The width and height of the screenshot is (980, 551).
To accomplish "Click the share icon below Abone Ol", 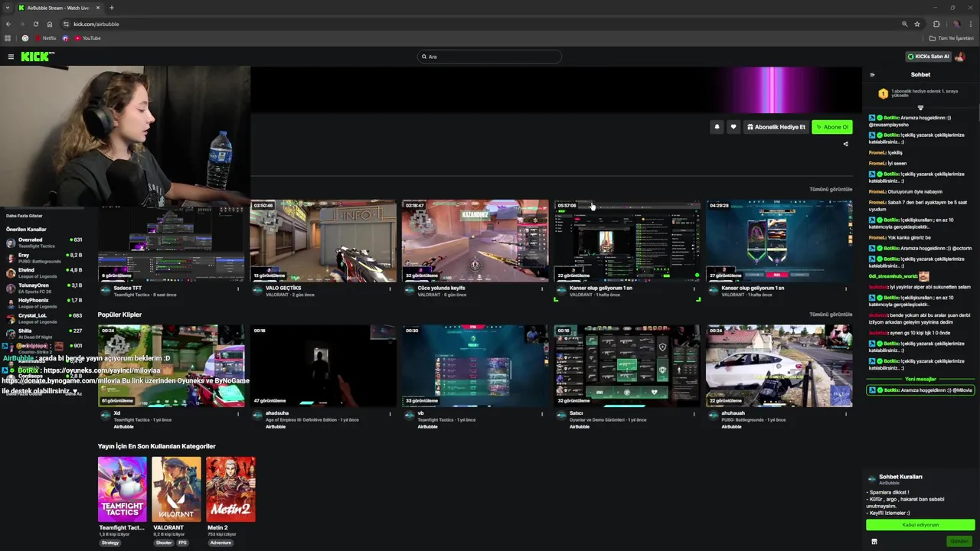I will (x=846, y=144).
